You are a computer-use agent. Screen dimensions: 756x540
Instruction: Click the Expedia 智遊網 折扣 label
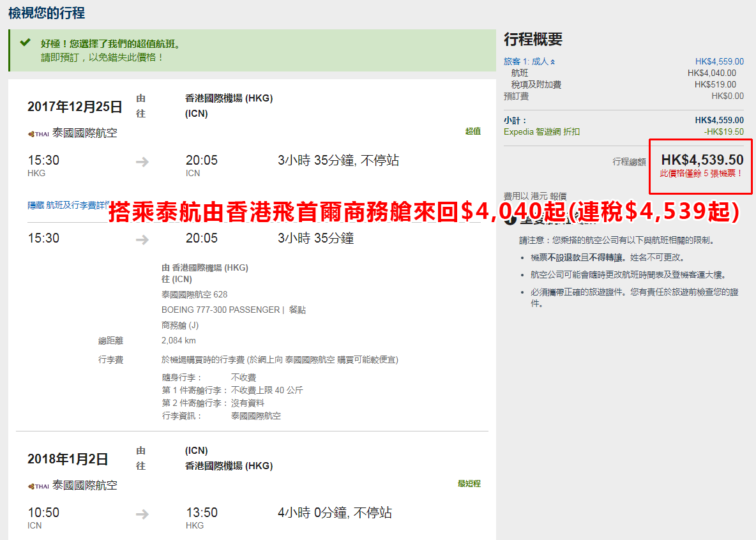542,132
